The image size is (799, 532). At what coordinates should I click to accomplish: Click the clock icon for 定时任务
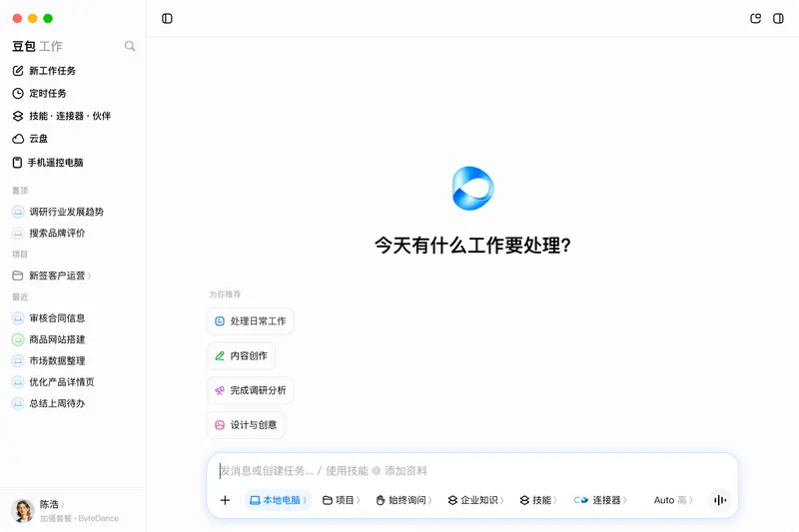click(x=18, y=93)
